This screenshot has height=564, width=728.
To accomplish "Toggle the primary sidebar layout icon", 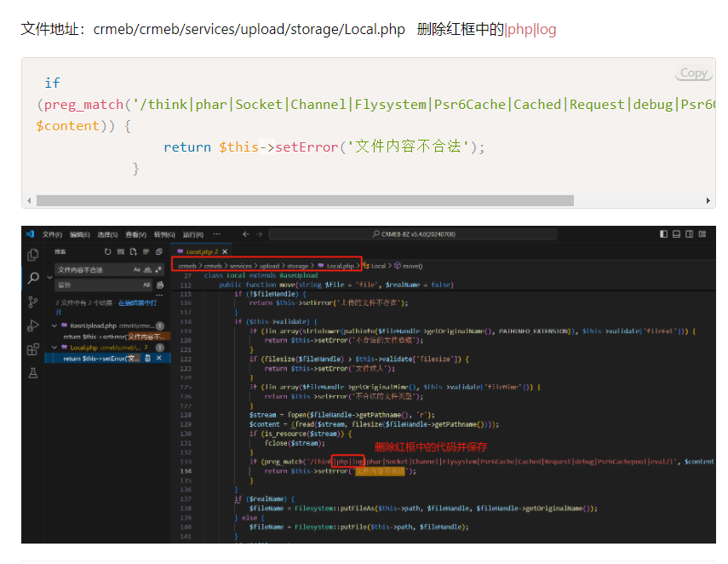I will tap(663, 234).
